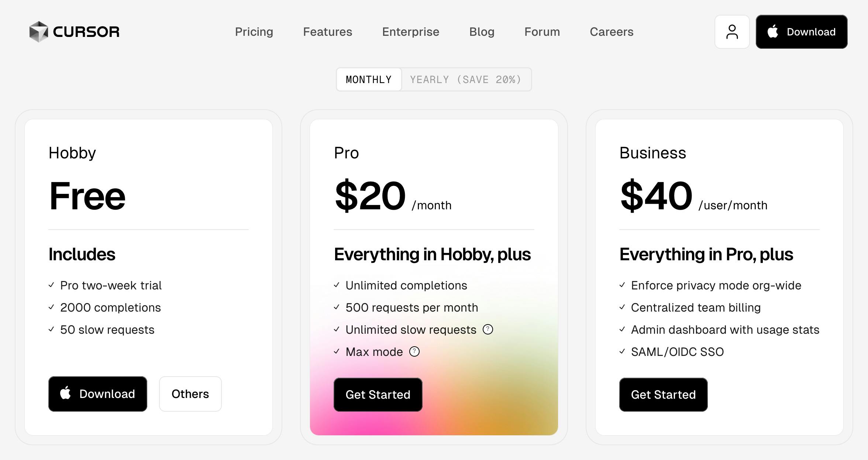Click Others button in the Hobby plan
Image resolution: width=868 pixels, height=460 pixels.
pos(190,394)
